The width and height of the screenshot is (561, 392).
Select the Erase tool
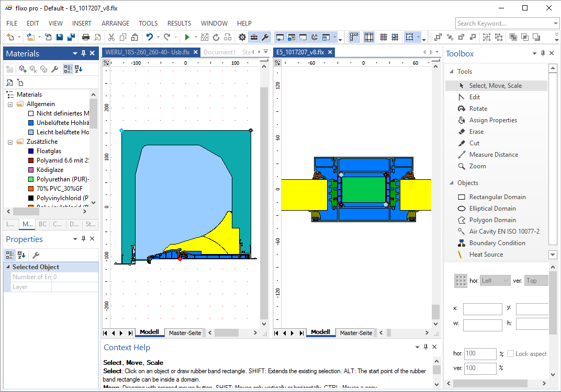476,132
